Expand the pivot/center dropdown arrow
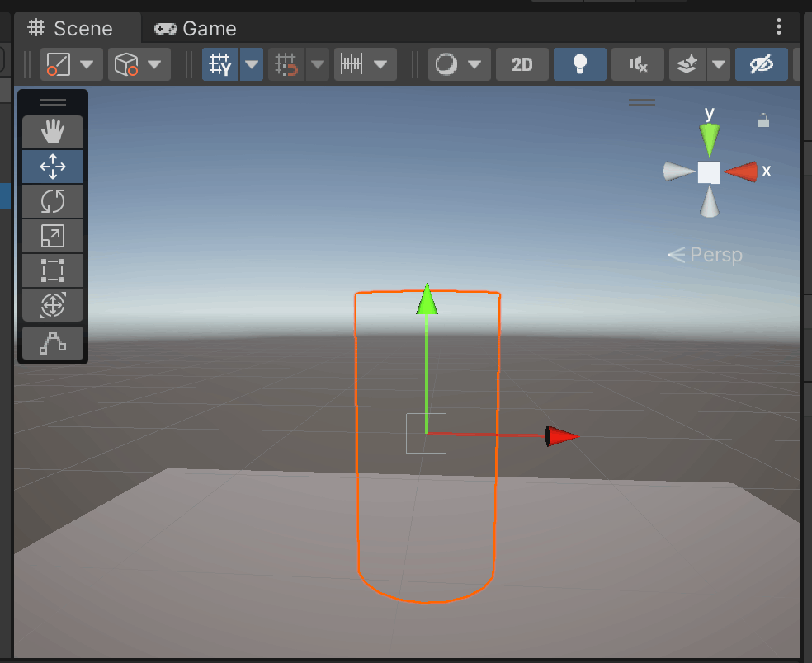This screenshot has width=812, height=663. 87,64
